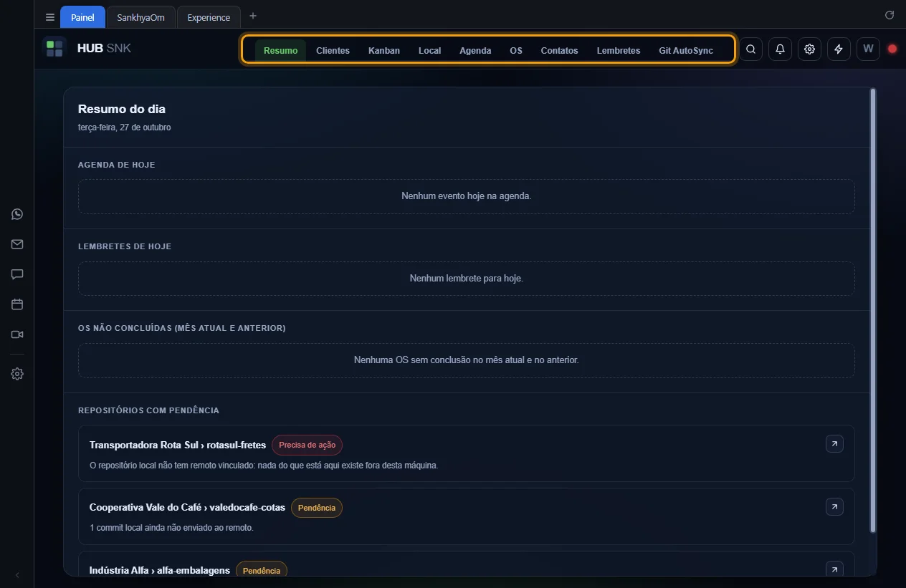Open the Clientes navigation item
Viewport: 906px width, 588px height.
[333, 50]
